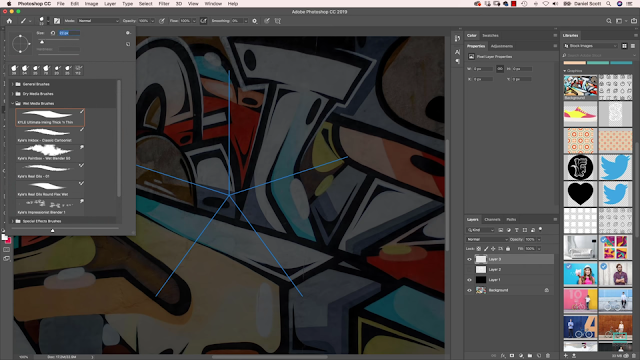
Task: Enable airbrush-style build-up icon
Action: [203, 21]
